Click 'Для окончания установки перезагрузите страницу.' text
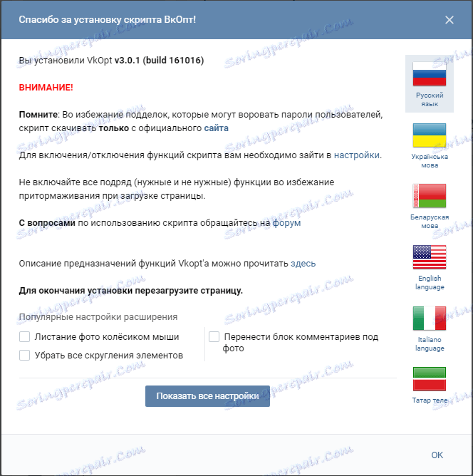The image size is (473, 476). coord(131,291)
